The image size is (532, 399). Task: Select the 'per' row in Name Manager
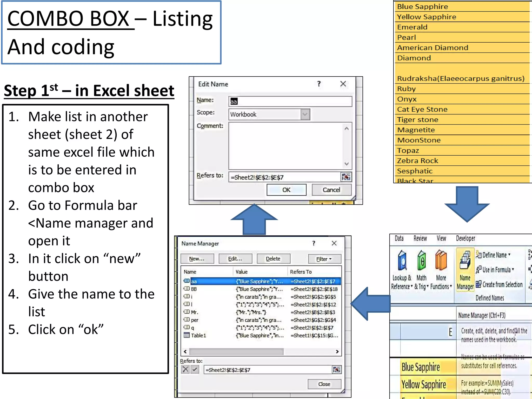pos(261,320)
